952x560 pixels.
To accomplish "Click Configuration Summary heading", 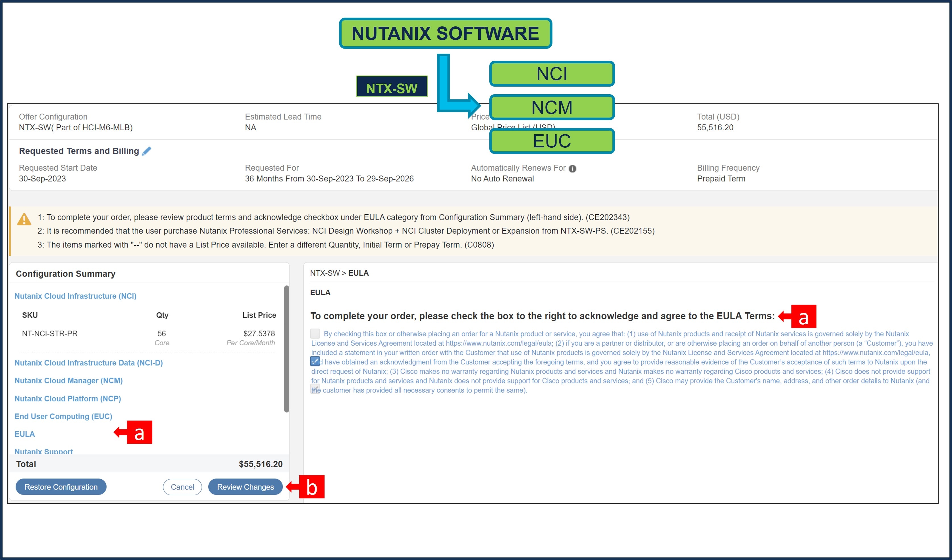I will coord(66,274).
